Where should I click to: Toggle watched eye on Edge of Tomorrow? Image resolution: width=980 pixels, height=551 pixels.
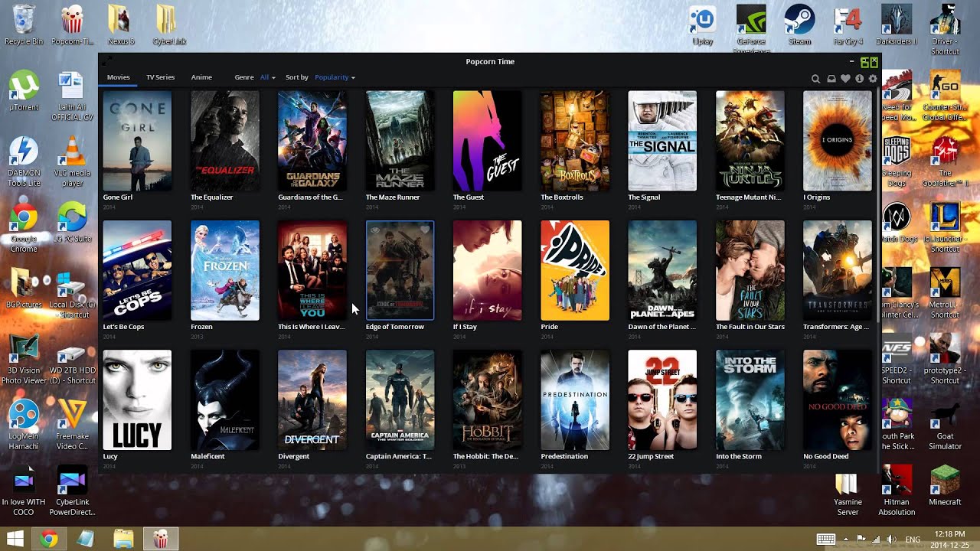(374, 229)
